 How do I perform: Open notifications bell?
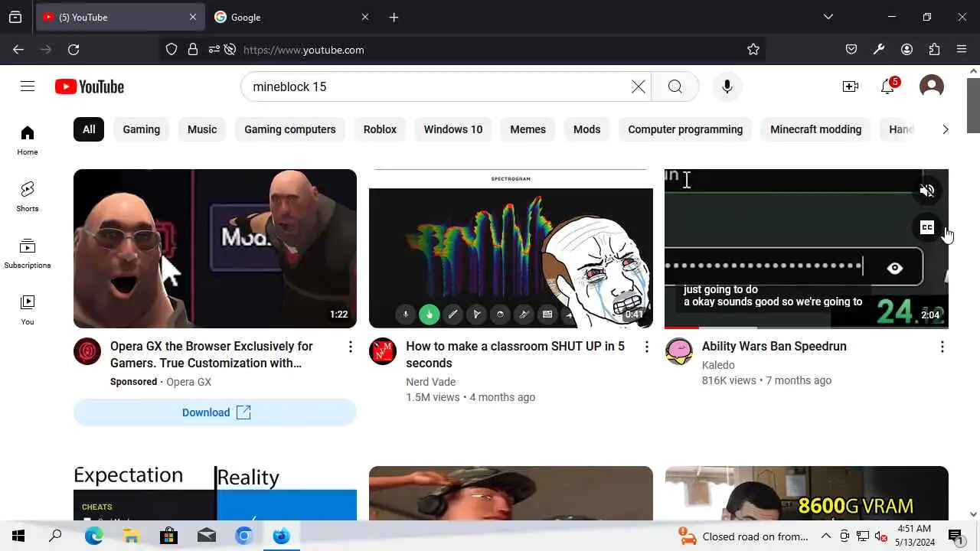[887, 86]
